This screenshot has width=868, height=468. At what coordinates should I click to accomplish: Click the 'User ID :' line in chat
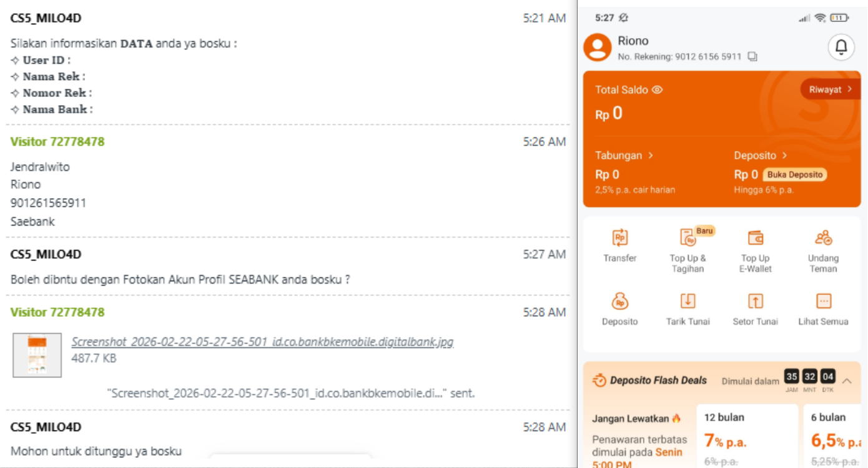pos(41,61)
